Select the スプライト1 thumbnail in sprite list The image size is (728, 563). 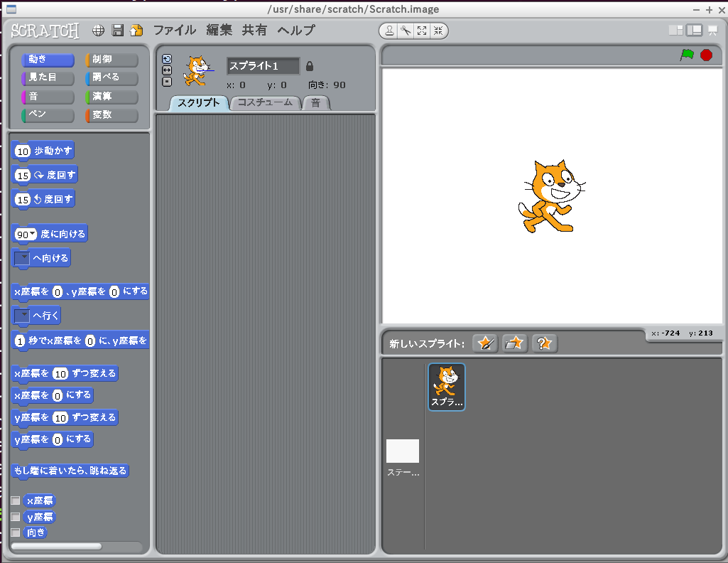pos(447,387)
